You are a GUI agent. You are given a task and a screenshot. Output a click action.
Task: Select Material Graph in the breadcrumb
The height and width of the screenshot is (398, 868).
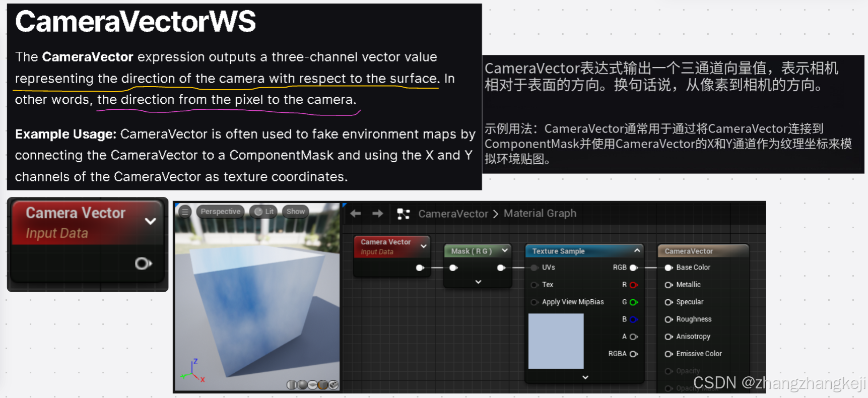click(540, 213)
